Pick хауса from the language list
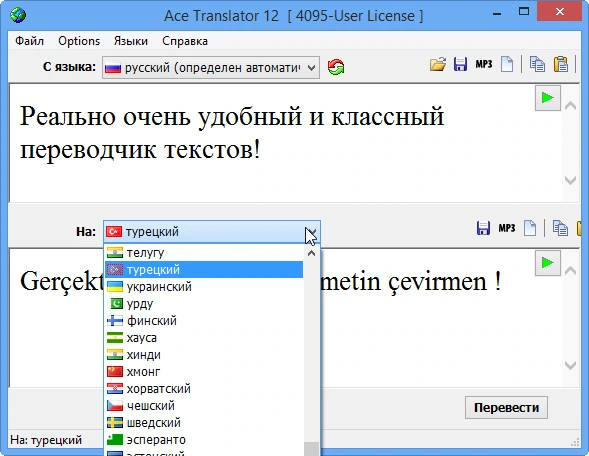This screenshot has width=589, height=456. click(x=204, y=338)
